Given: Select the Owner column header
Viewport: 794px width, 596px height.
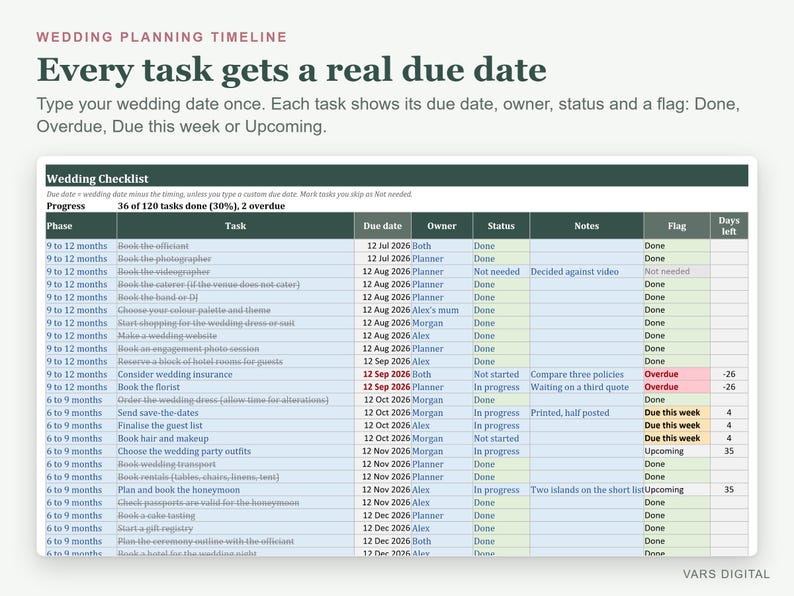Looking at the screenshot, I should (442, 226).
